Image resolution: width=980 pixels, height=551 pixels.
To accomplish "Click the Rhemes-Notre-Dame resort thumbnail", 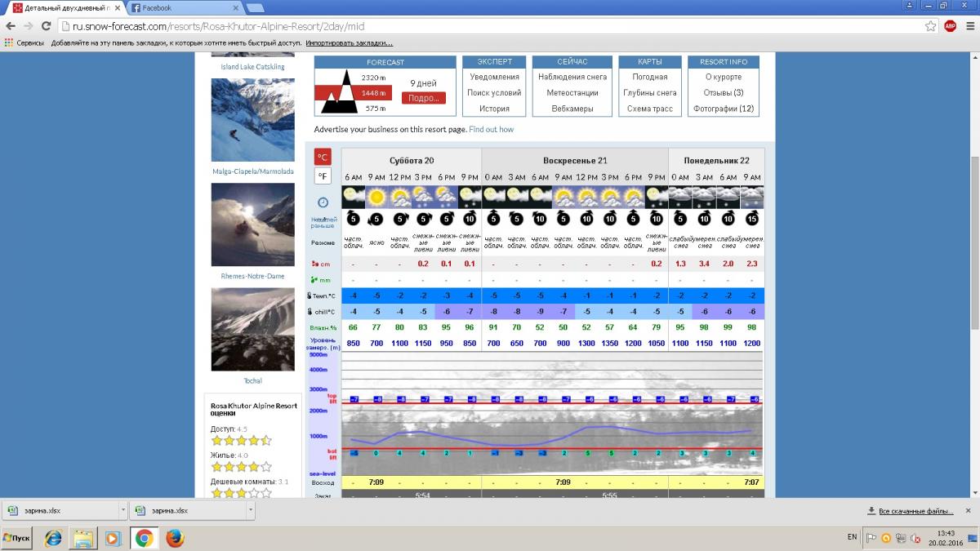I will coord(253,224).
